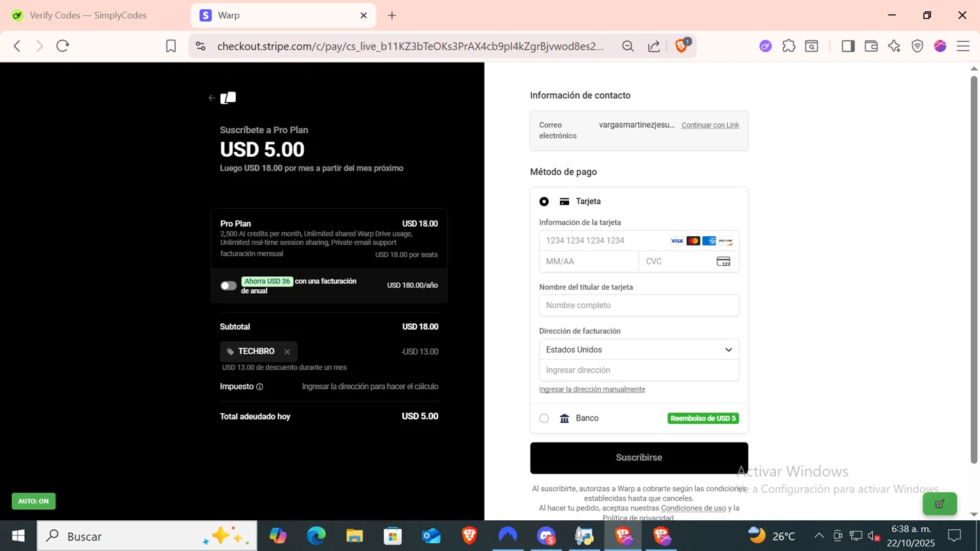The height and width of the screenshot is (551, 980).
Task: Open site information icon in address bar
Action: tap(201, 46)
